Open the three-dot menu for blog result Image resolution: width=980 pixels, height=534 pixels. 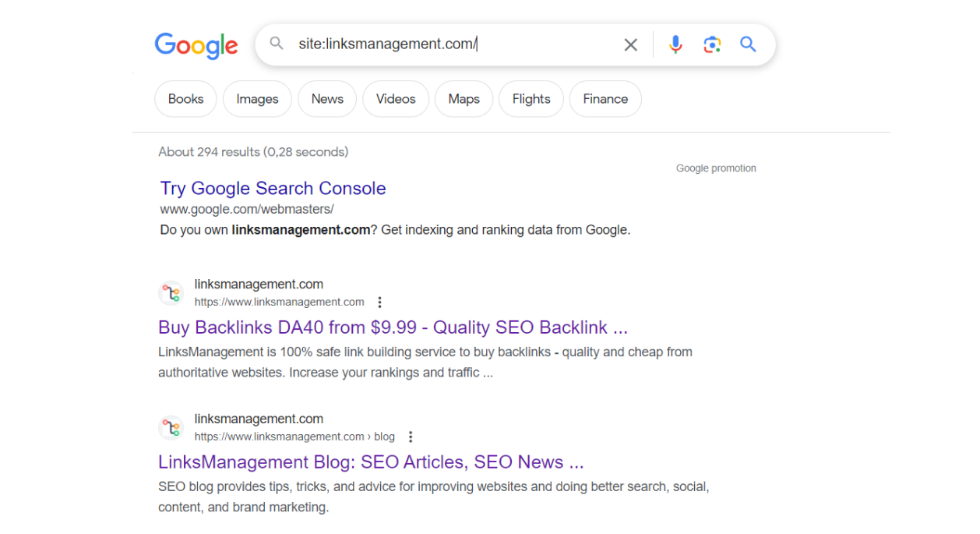tap(411, 437)
